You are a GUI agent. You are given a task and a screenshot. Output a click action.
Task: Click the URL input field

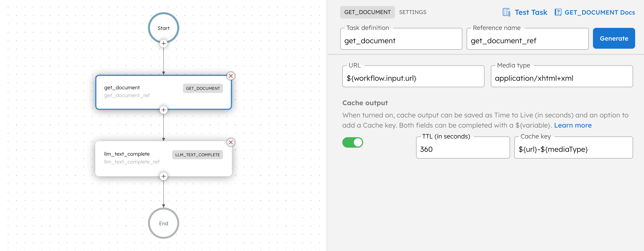point(413,76)
